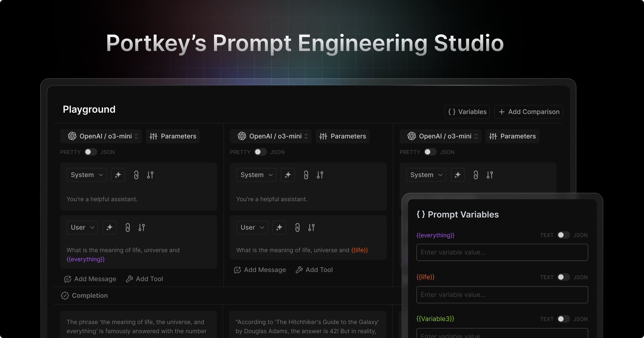Click the Add Tool wrench icon in the middle column
644x338 pixels.
click(299, 270)
